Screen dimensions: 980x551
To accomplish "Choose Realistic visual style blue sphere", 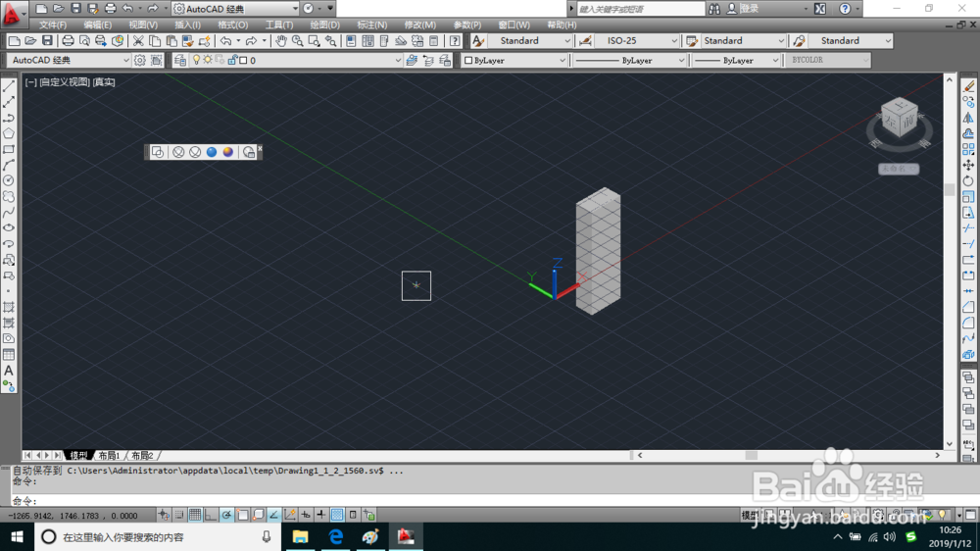I will (x=212, y=152).
